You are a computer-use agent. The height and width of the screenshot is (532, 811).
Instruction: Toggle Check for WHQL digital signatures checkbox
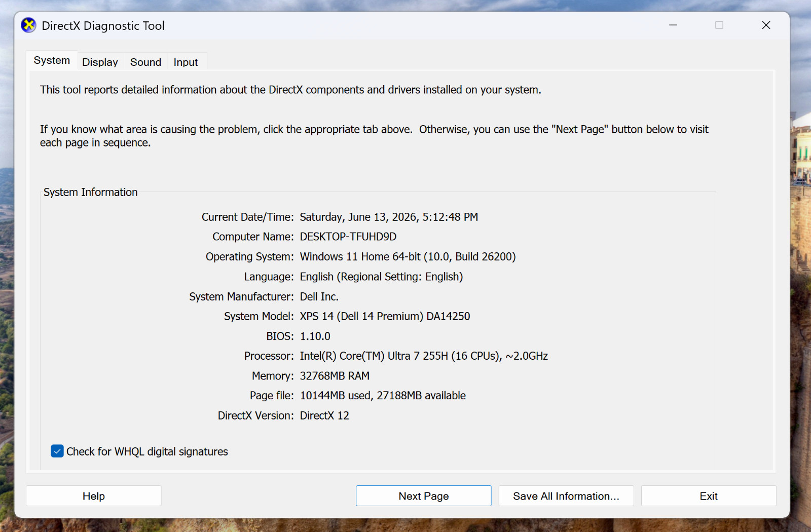(x=57, y=451)
